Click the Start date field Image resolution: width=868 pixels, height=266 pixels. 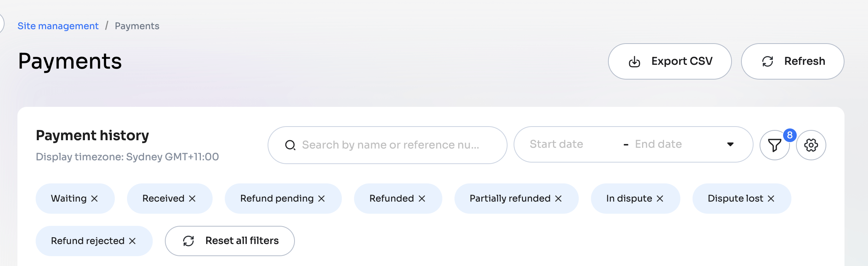(556, 144)
